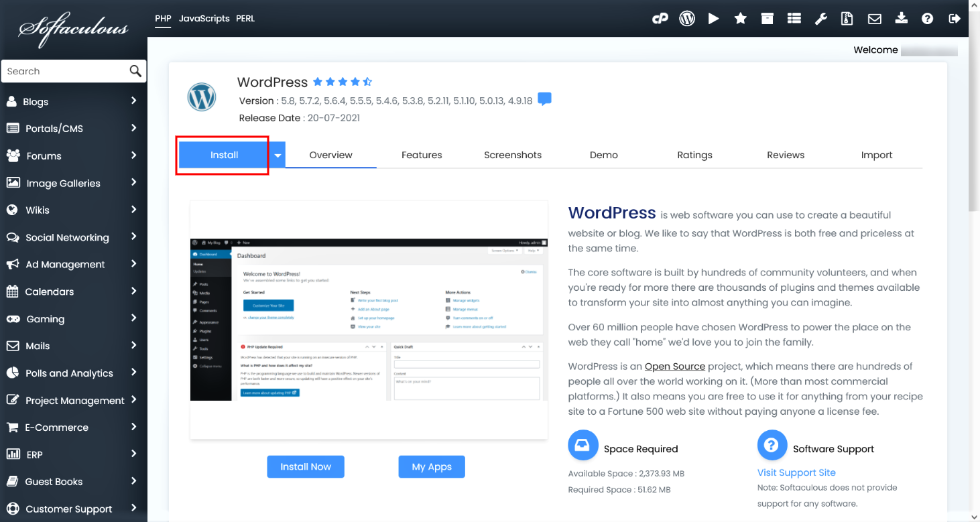This screenshot has height=522, width=980.
Task: Open the zip file backups icon
Action: click(847, 19)
